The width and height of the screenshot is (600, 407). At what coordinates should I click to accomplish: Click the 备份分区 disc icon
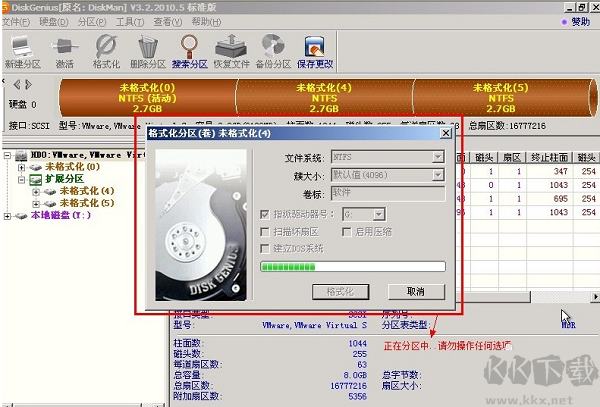point(273,52)
